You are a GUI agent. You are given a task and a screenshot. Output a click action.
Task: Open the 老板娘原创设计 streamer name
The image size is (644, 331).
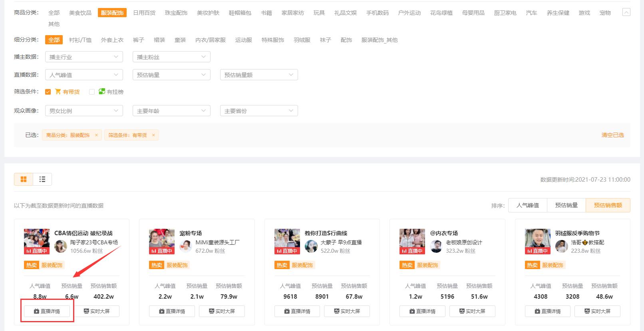point(464,242)
